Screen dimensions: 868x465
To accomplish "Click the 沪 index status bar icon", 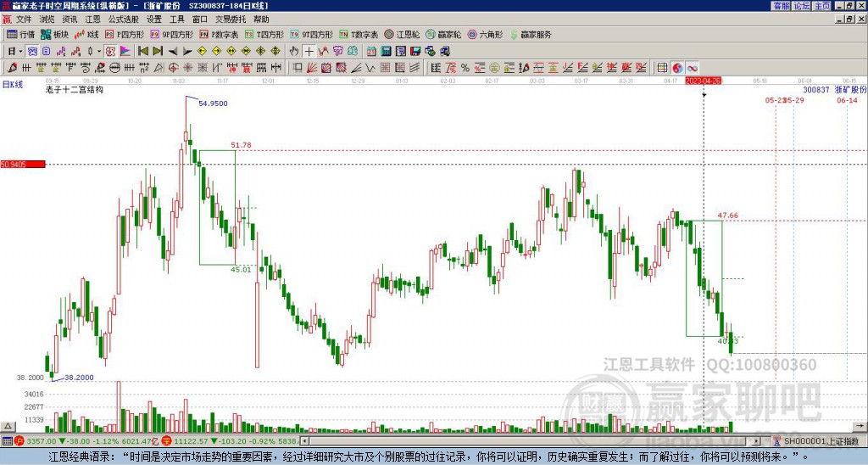I will coord(19,441).
